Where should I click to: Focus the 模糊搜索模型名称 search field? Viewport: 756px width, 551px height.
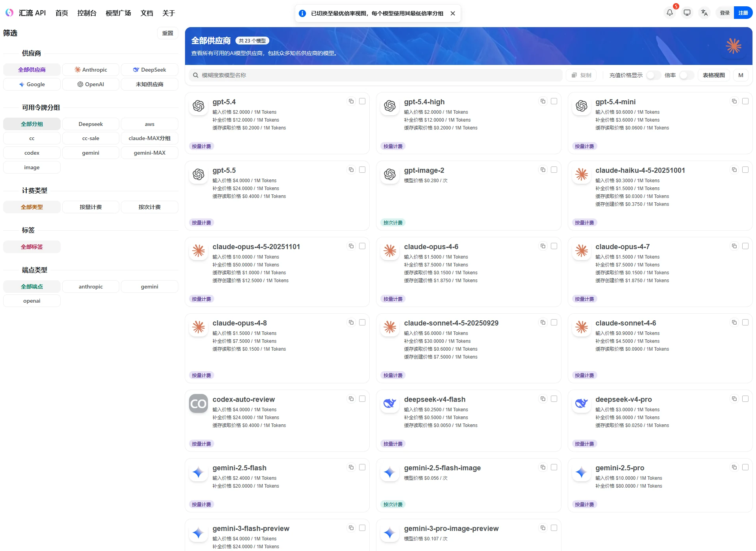[x=376, y=75]
